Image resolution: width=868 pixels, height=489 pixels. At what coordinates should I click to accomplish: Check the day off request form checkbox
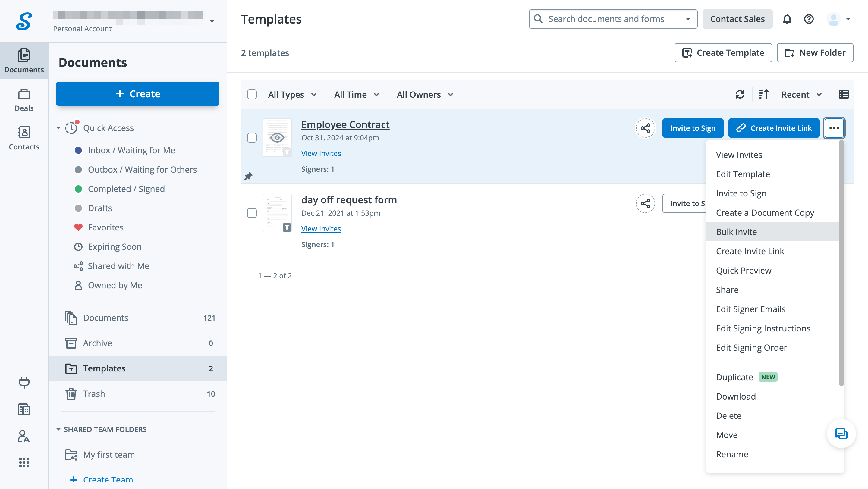click(252, 213)
